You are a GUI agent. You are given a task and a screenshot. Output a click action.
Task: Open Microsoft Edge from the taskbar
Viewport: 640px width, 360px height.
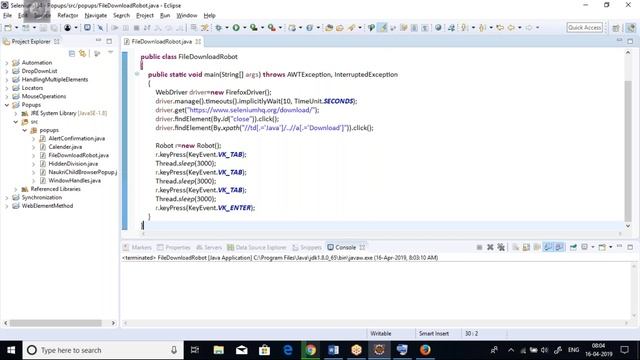(288, 350)
